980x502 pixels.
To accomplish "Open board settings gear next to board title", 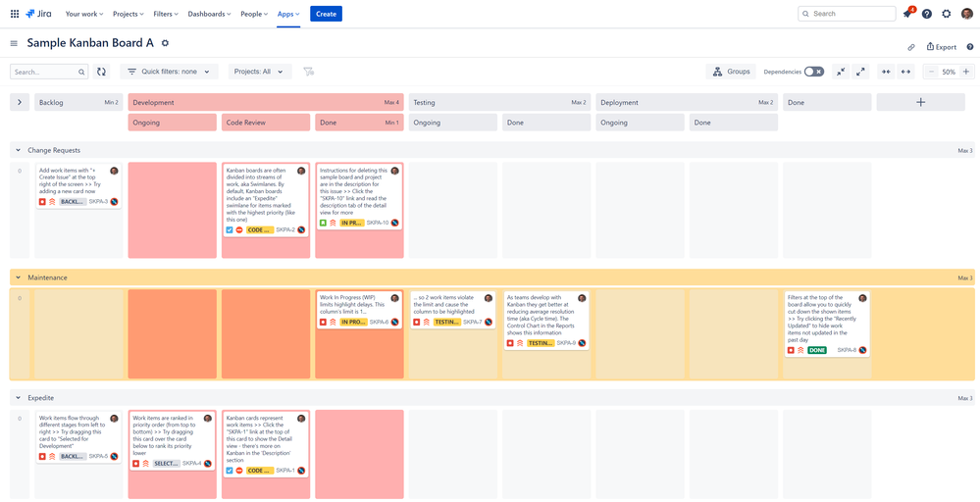I will pyautogui.click(x=165, y=43).
